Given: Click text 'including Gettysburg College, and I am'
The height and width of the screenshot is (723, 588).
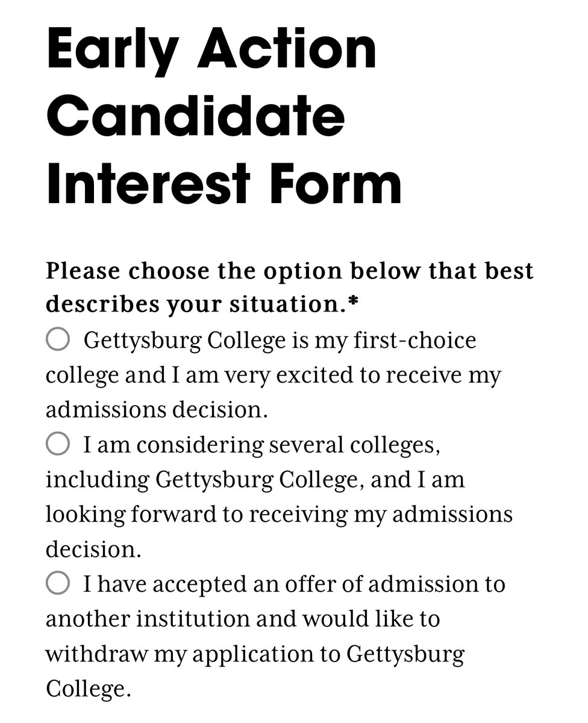Looking at the screenshot, I should 255,480.
